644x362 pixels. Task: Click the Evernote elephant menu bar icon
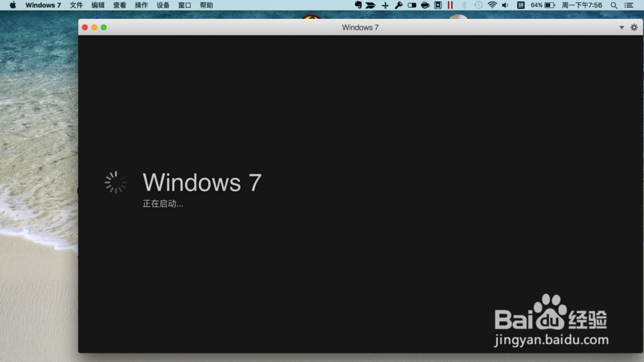click(x=358, y=5)
